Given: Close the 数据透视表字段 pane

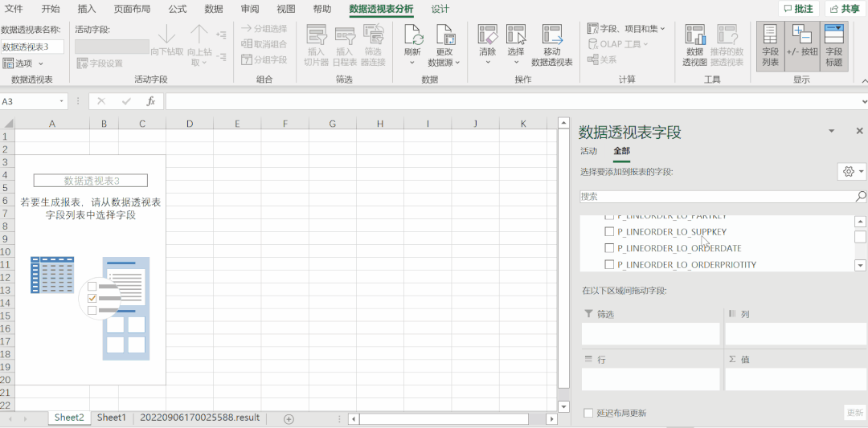Looking at the screenshot, I should click(x=860, y=131).
